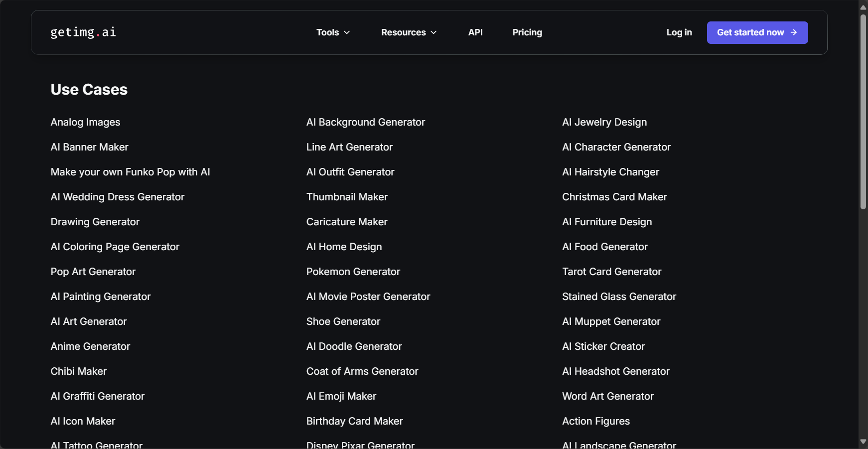Viewport: 868px width, 449px height.
Task: Click the getimg.ai logo
Action: click(x=83, y=32)
